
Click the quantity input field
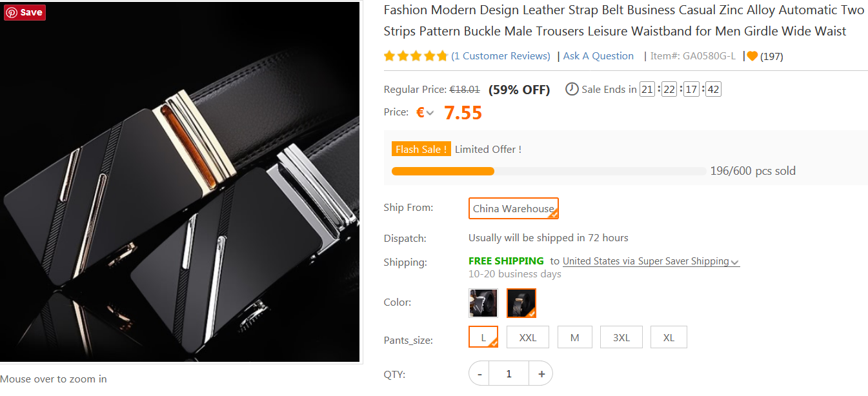click(509, 373)
